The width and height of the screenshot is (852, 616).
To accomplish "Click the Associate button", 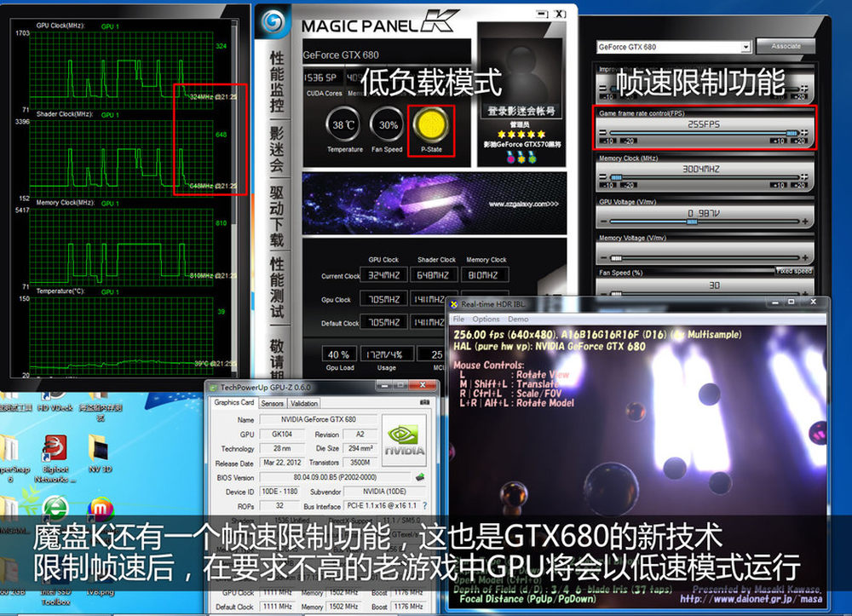I will [x=786, y=46].
